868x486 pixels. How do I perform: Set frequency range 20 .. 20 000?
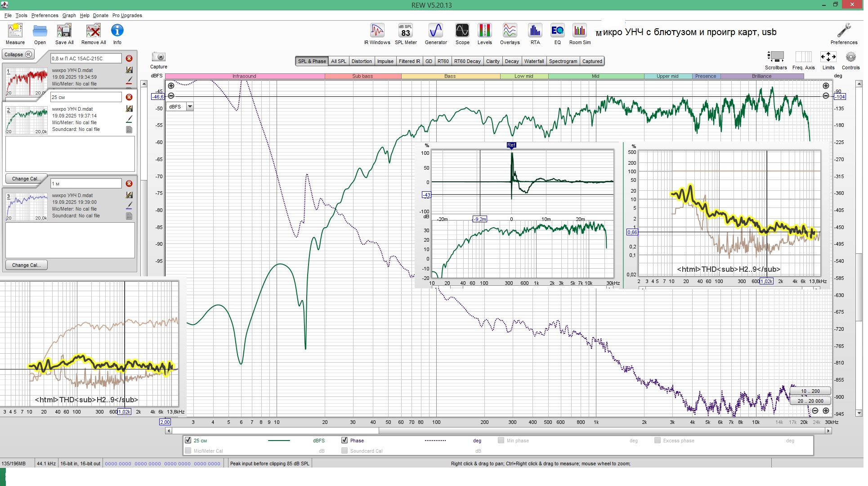point(810,401)
